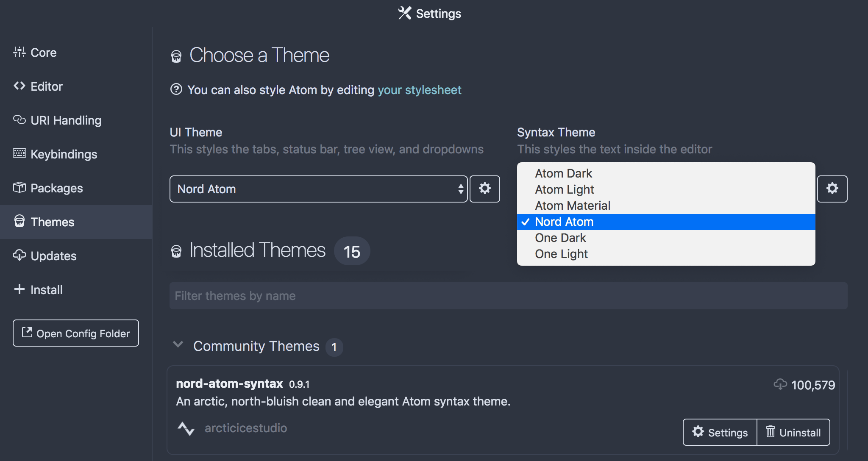This screenshot has height=461, width=868.
Task: Click the Install plus icon
Action: click(x=19, y=289)
